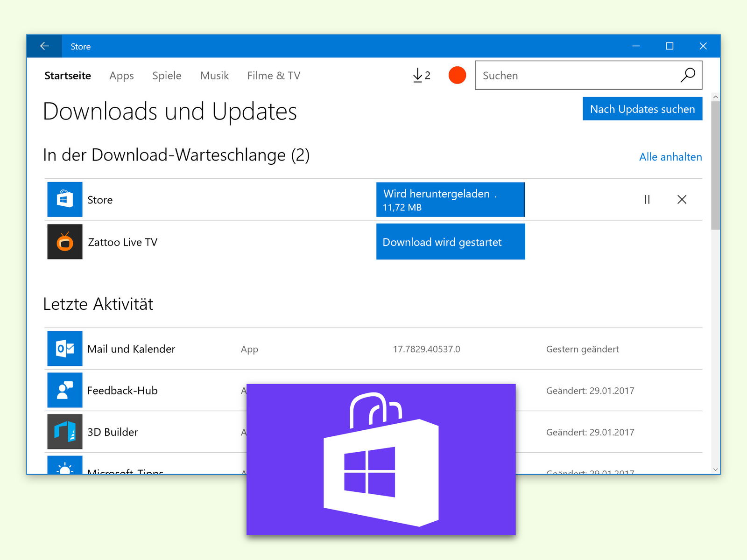Select the Zattoo Live TV entry name
The width and height of the screenshot is (747, 560).
[123, 242]
